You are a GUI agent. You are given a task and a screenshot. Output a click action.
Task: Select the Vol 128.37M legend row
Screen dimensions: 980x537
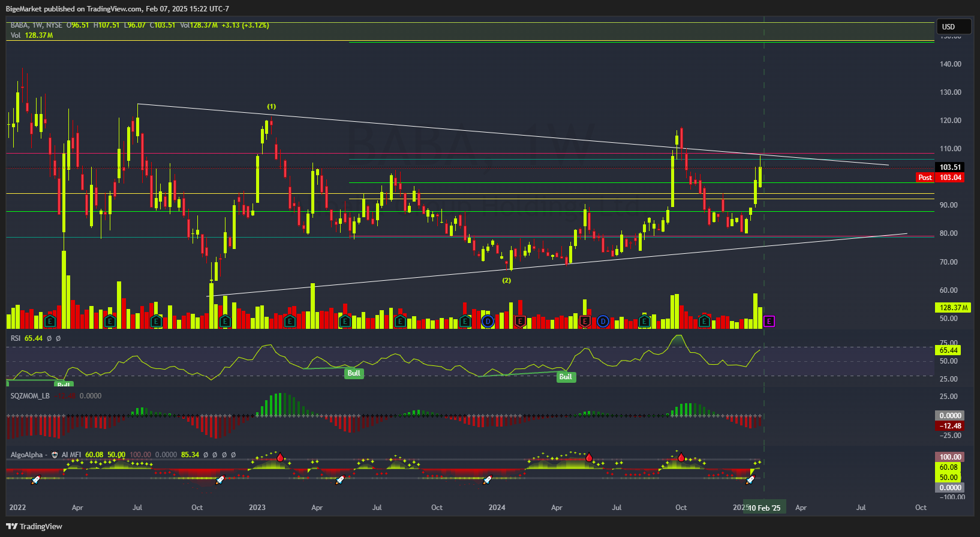point(32,35)
